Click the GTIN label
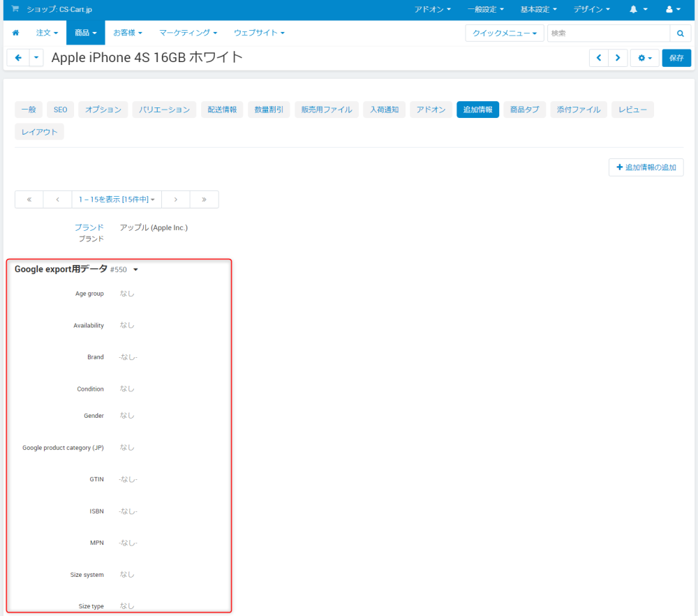 96,479
